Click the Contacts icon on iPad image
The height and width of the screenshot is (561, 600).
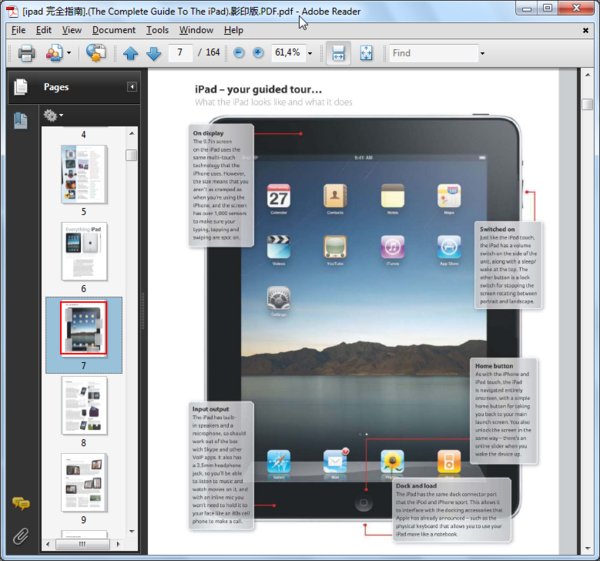click(x=335, y=196)
